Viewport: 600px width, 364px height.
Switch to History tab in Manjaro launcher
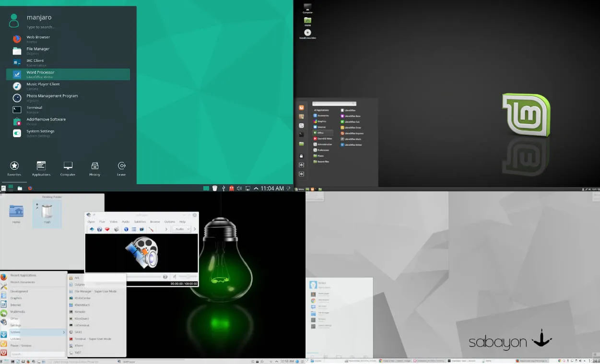click(x=94, y=168)
